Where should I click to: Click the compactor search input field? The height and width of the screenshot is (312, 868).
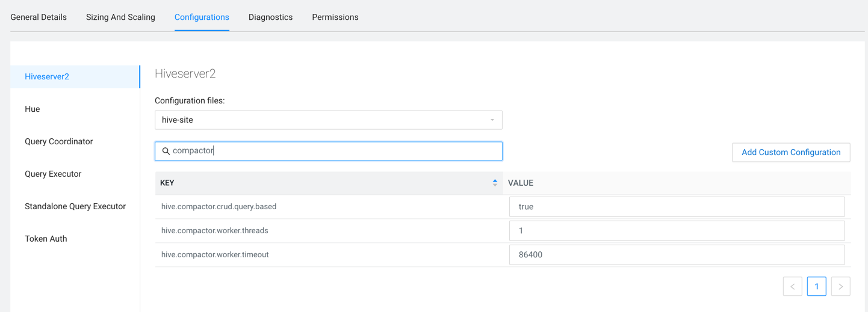tap(337, 151)
